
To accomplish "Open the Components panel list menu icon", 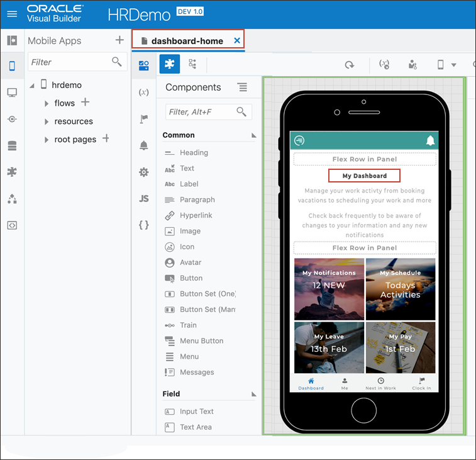I will (242, 87).
